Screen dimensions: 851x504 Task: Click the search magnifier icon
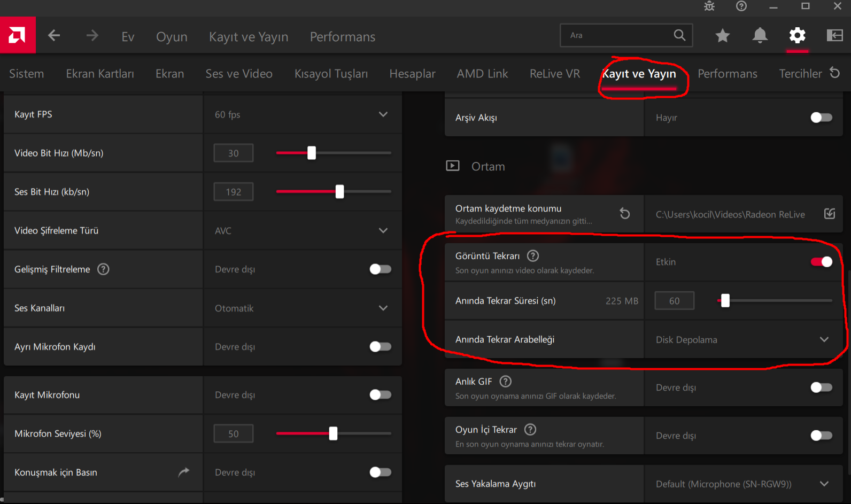click(x=679, y=35)
